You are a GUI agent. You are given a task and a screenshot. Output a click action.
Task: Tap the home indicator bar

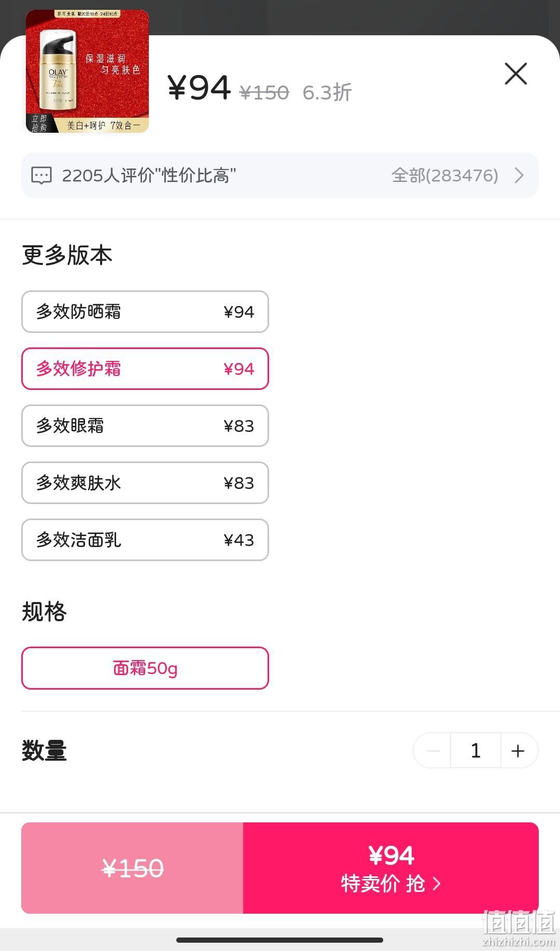(279, 940)
